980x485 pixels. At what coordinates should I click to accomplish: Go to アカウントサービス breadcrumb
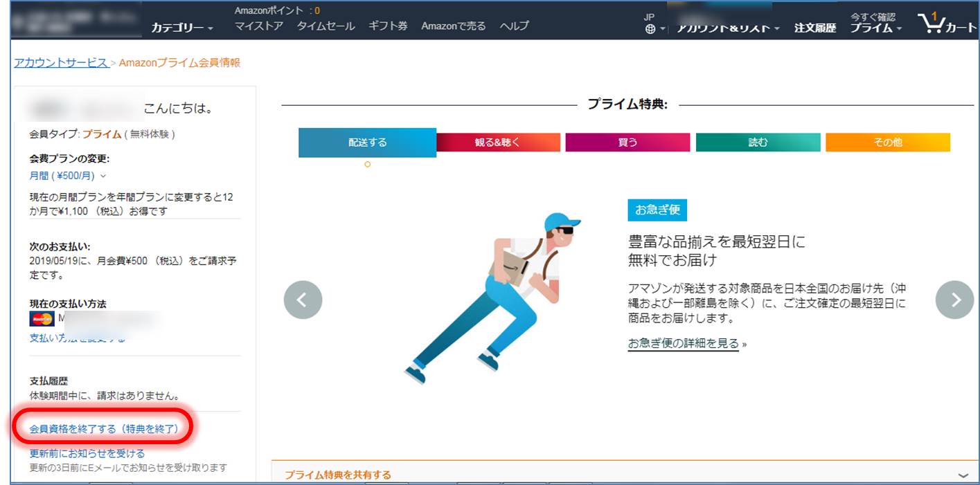click(61, 62)
